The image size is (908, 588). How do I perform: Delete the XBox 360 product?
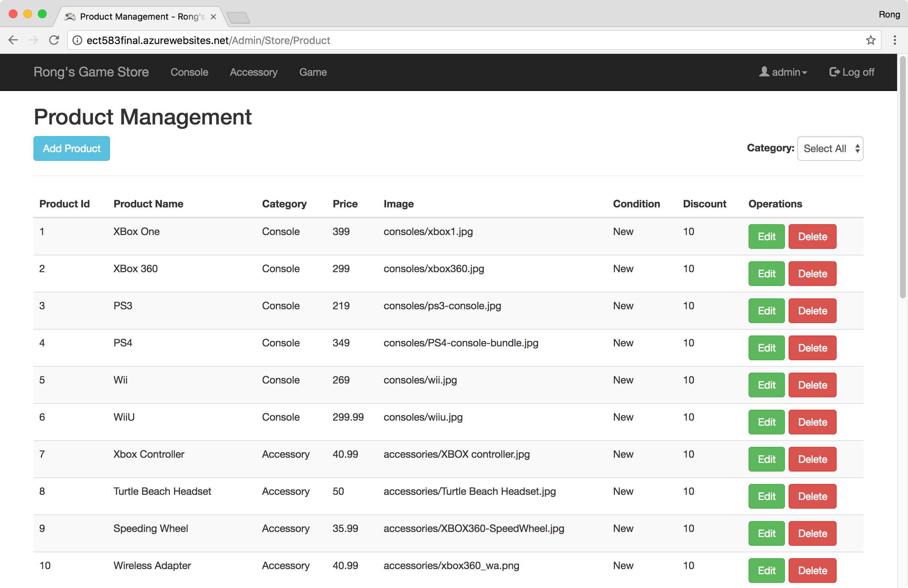pos(813,273)
